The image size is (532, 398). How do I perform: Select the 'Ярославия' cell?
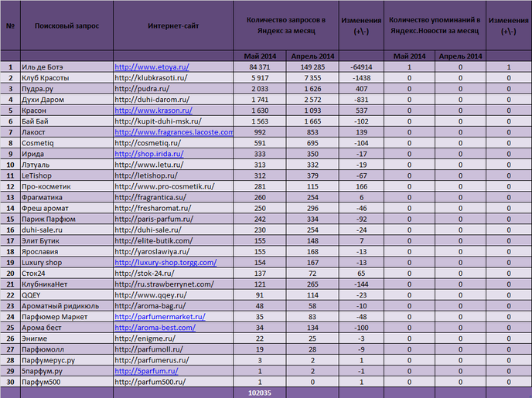point(66,251)
